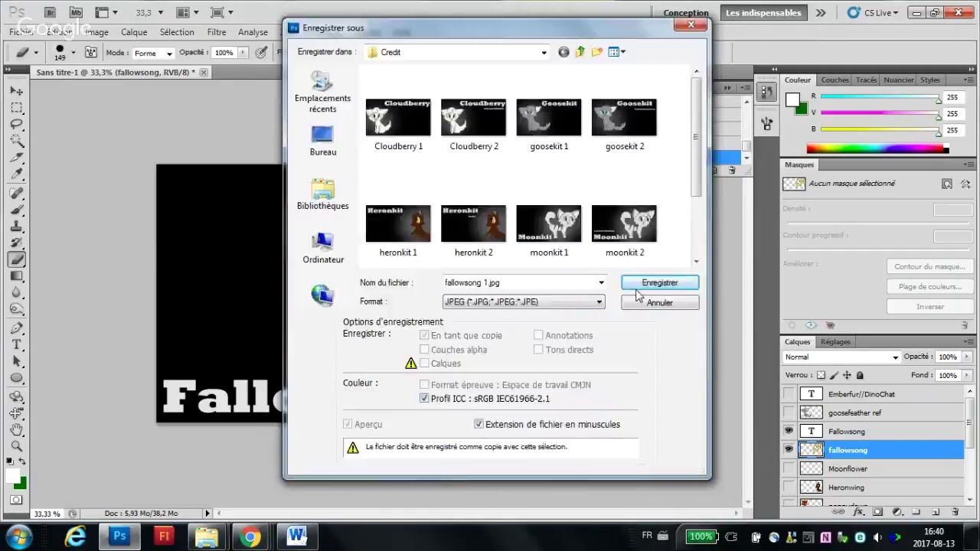The image size is (980, 551).
Task: Toggle the Profil ICC sRGB checkbox
Action: point(424,399)
